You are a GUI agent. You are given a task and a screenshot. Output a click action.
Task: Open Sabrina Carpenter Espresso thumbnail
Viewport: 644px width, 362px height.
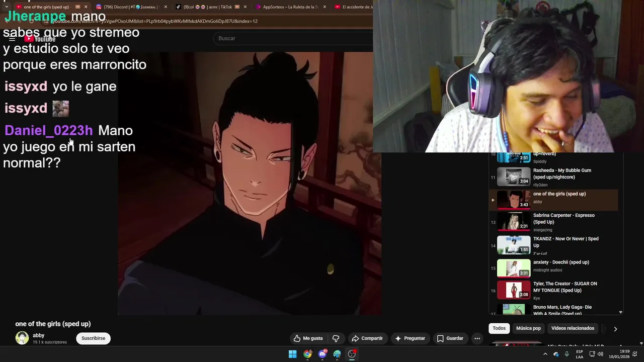514,222
